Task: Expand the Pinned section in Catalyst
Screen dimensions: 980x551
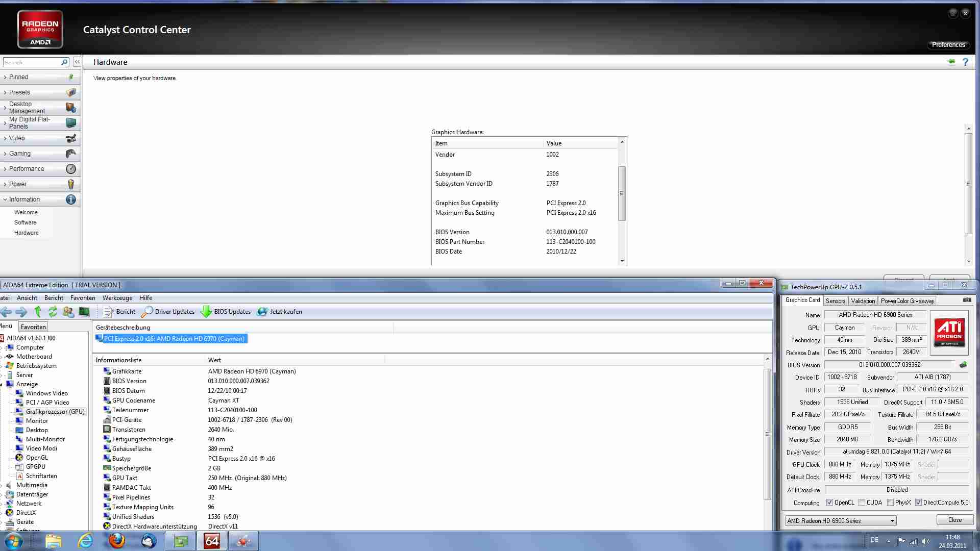Action: [40, 77]
